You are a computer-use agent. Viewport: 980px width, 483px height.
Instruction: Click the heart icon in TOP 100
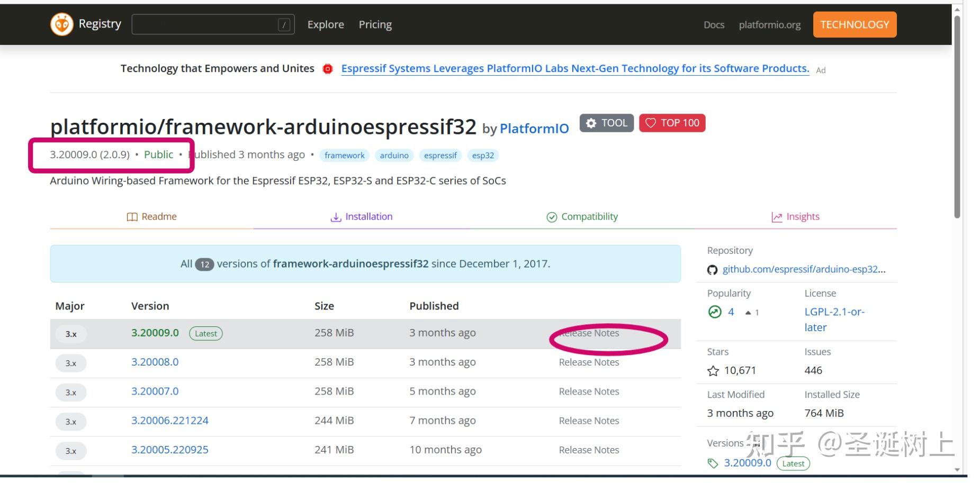pyautogui.click(x=651, y=123)
